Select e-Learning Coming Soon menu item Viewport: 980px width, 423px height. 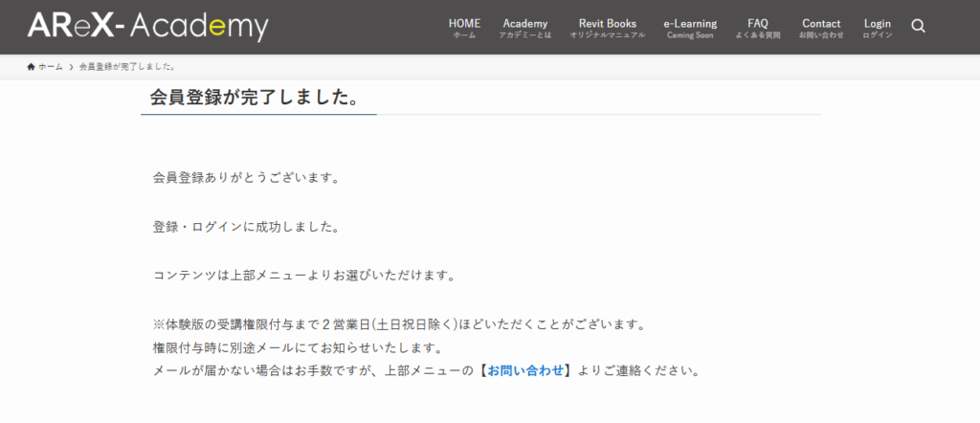689,28
